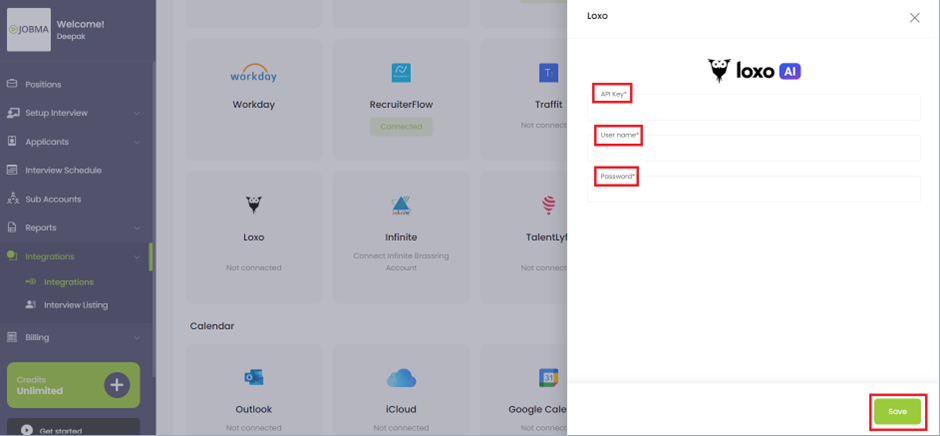The height and width of the screenshot is (436, 940).
Task: Click into the Password field
Action: point(754,189)
